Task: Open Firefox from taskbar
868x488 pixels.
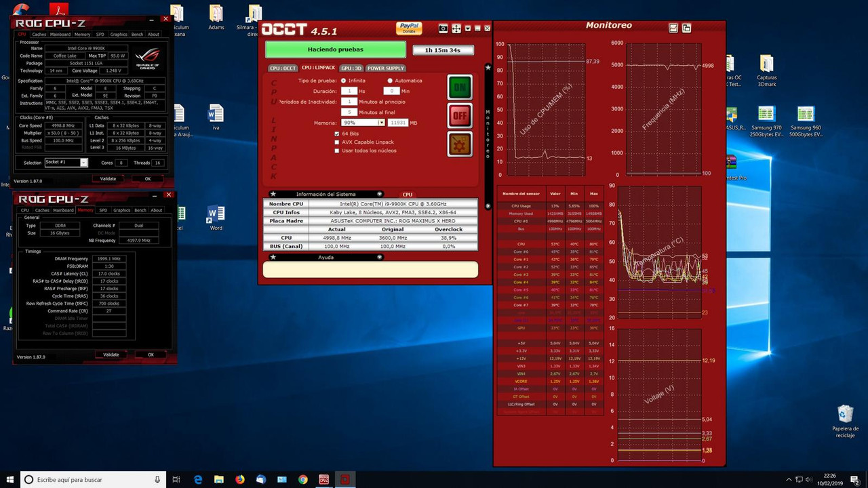Action: click(240, 479)
